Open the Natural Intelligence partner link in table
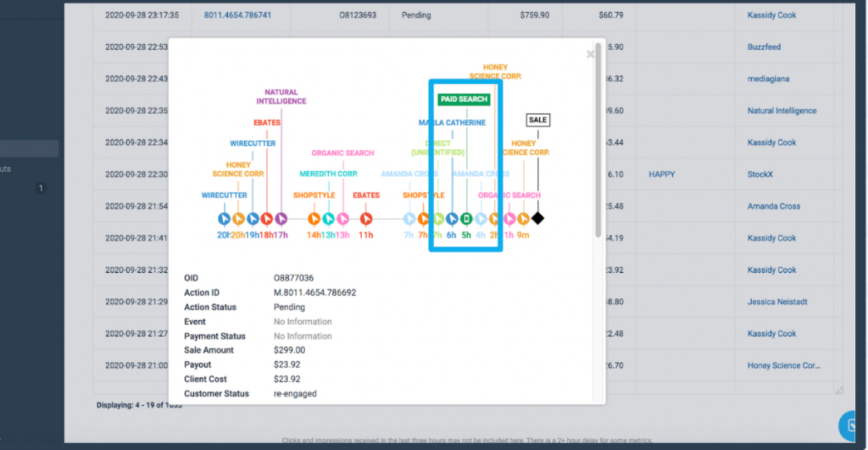Viewport: 868px width, 450px height. (x=782, y=111)
